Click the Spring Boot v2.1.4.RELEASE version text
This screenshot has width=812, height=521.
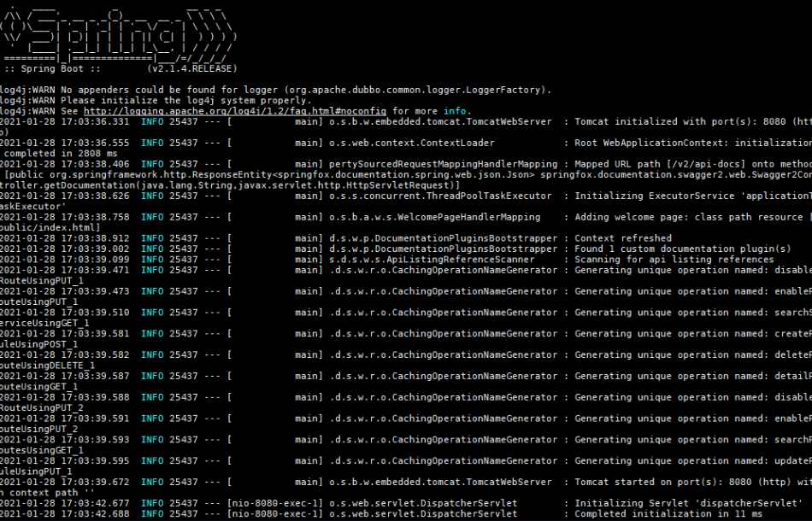(x=192, y=68)
